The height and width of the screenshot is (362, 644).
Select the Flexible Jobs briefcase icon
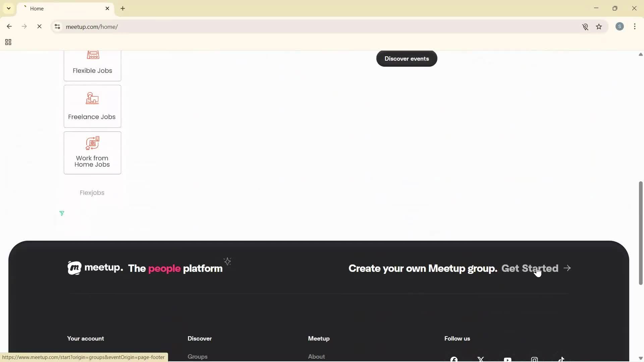point(92,55)
